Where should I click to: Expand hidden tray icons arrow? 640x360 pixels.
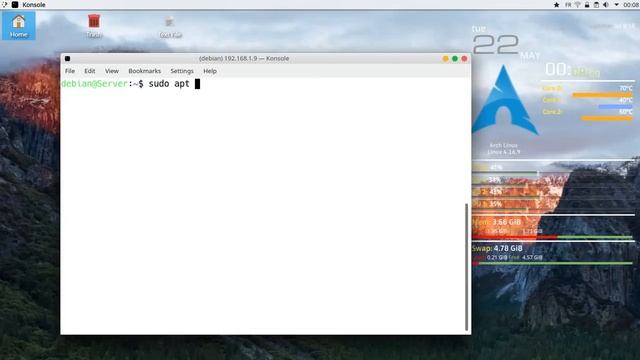[x=616, y=5]
